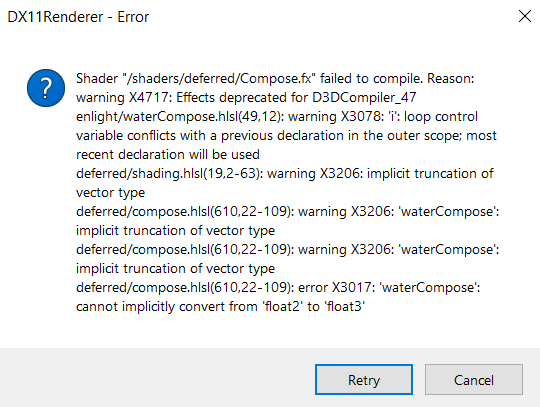Click the second compose.hlsl warning X3206 line
The image size is (540, 407).
288,249
